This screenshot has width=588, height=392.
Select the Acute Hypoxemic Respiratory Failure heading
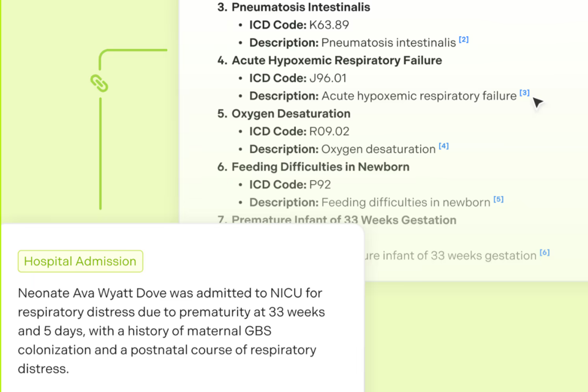point(336,60)
